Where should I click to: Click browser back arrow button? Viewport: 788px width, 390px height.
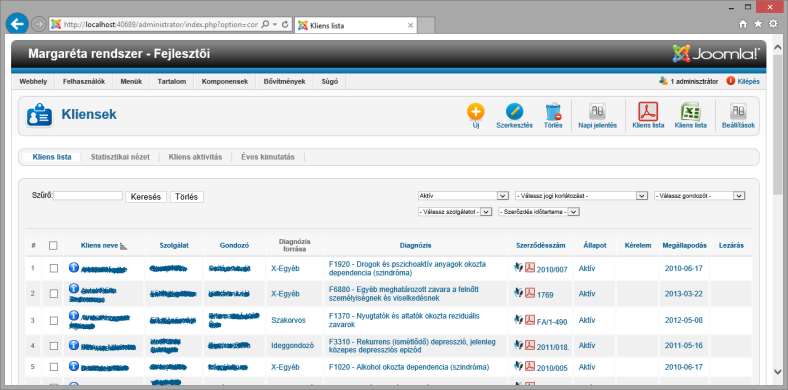click(17, 24)
